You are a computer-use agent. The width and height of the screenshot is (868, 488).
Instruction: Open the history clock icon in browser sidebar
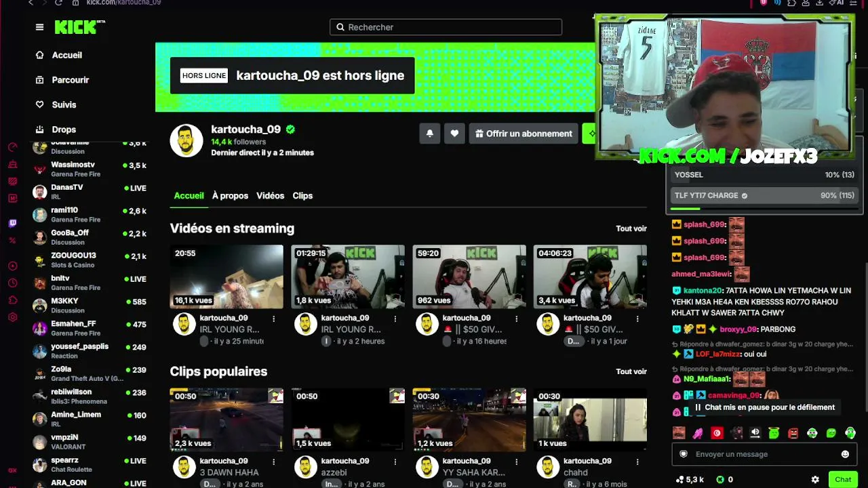coord(12,283)
